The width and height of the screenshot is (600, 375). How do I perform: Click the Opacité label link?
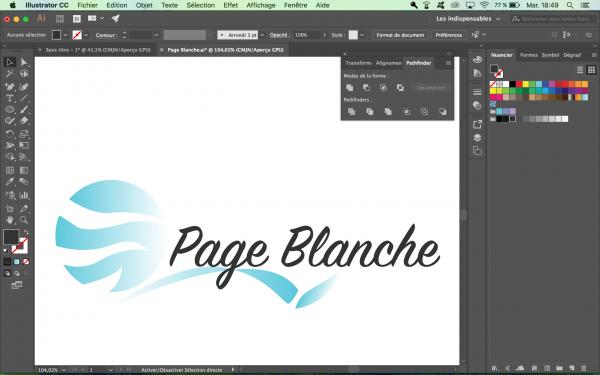coord(279,35)
